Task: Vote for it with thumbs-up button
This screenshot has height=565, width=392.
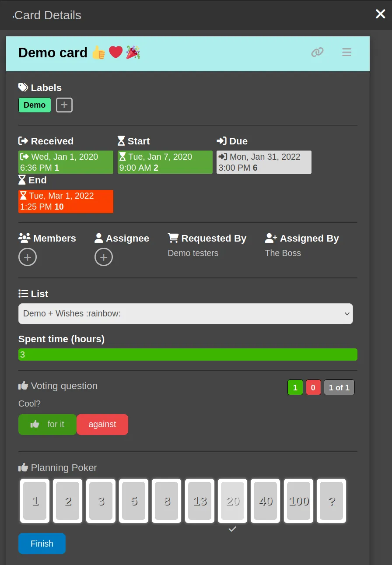Action: [47, 425]
